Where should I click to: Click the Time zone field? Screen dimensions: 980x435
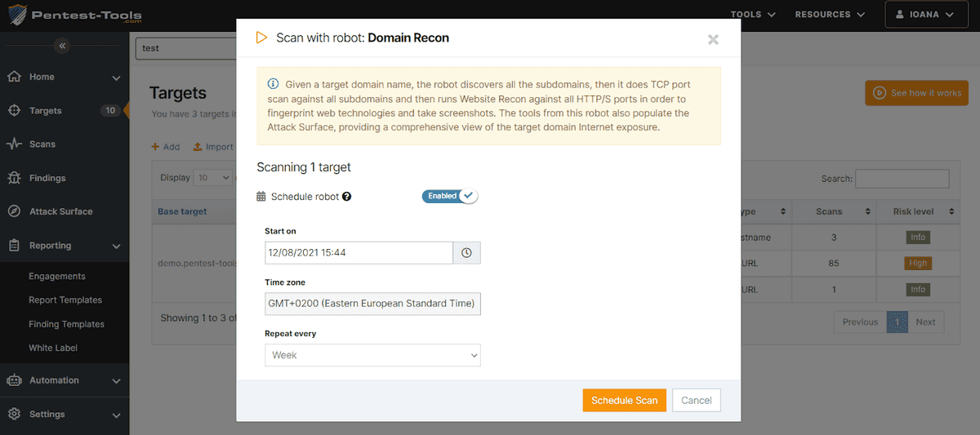coord(372,304)
